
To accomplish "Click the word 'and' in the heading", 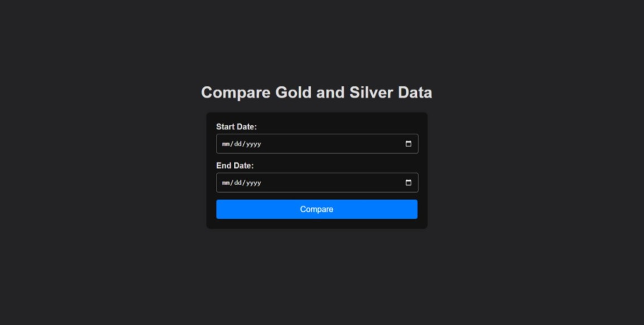I will coord(330,93).
